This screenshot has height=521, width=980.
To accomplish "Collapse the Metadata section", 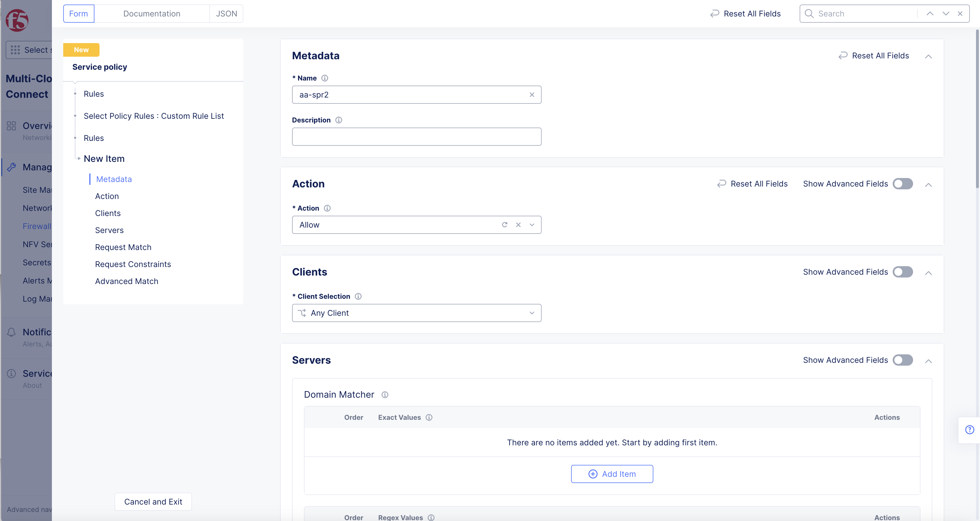I will pyautogui.click(x=928, y=57).
